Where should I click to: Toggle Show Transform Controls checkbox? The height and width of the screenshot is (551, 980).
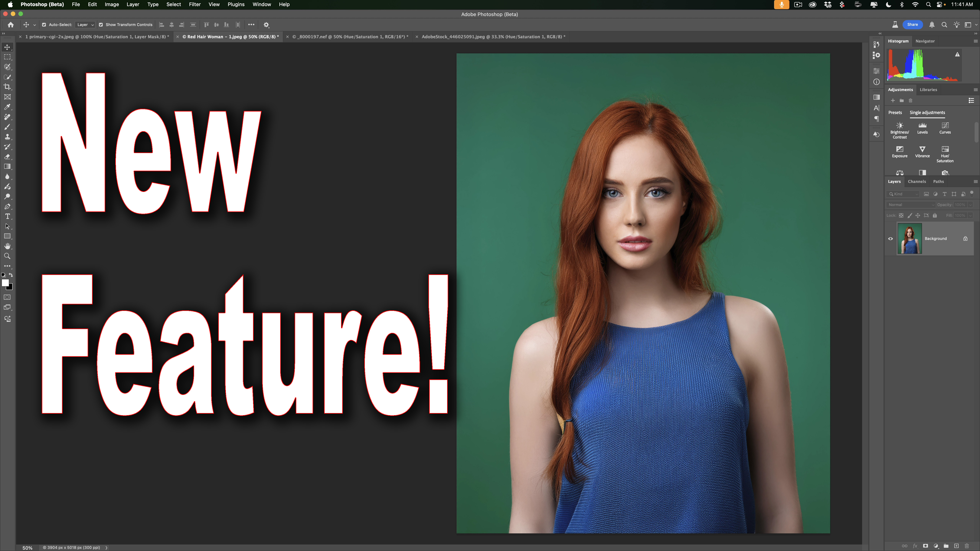tap(101, 25)
